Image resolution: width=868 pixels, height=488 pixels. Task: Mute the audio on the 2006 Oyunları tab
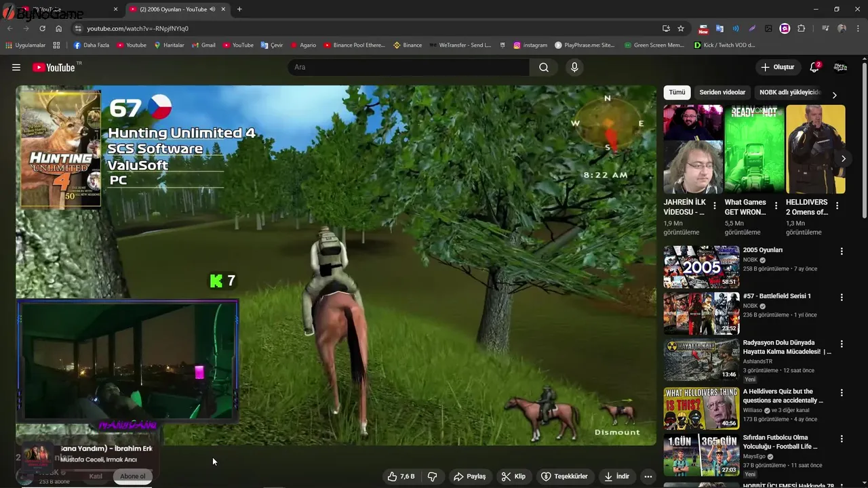(x=213, y=9)
